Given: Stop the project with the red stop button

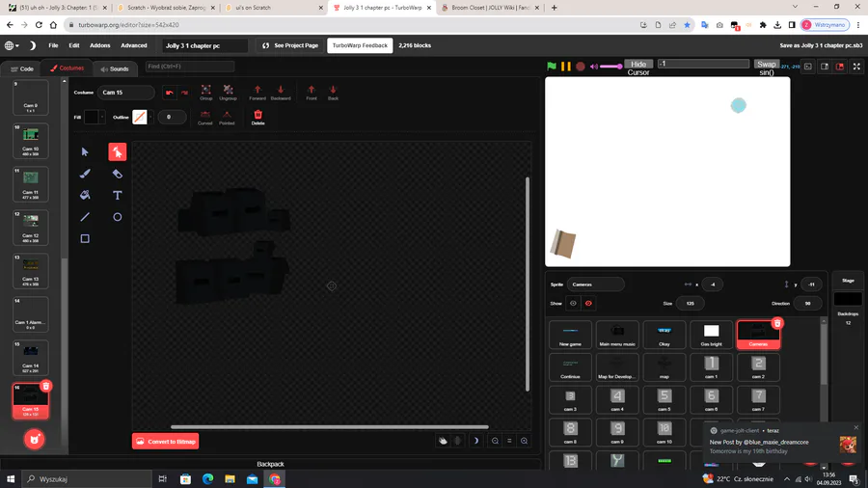Looking at the screenshot, I should [x=581, y=66].
